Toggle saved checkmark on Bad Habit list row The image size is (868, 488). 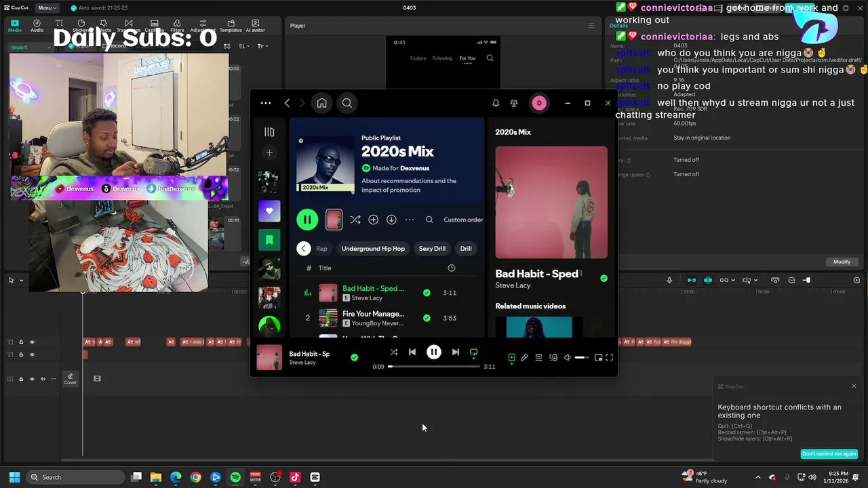pos(427,293)
